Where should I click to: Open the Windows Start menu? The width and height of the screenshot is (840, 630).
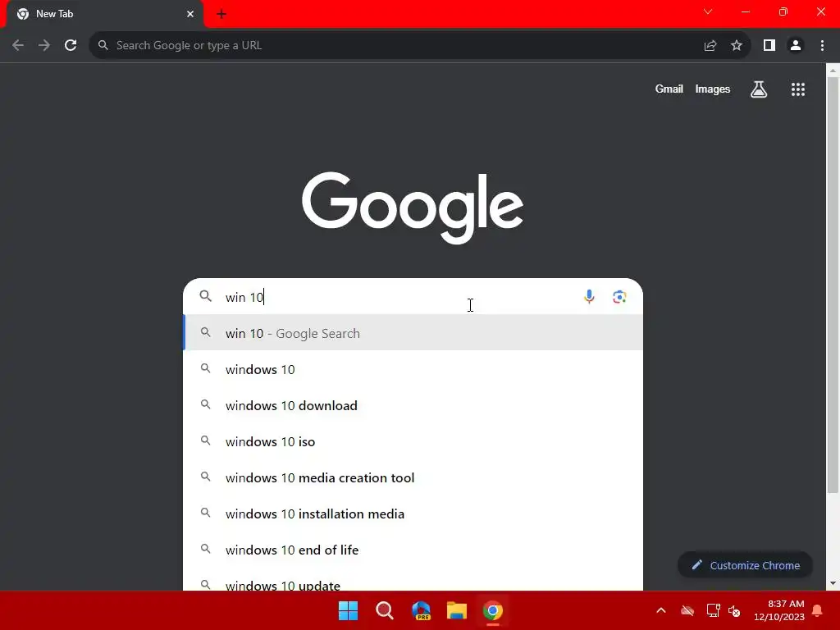[x=348, y=610]
